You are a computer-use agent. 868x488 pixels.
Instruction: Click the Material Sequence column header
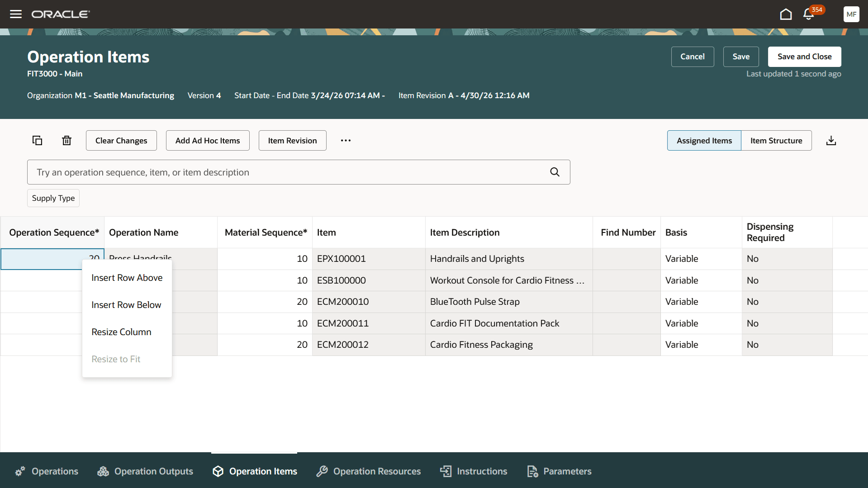(x=265, y=232)
